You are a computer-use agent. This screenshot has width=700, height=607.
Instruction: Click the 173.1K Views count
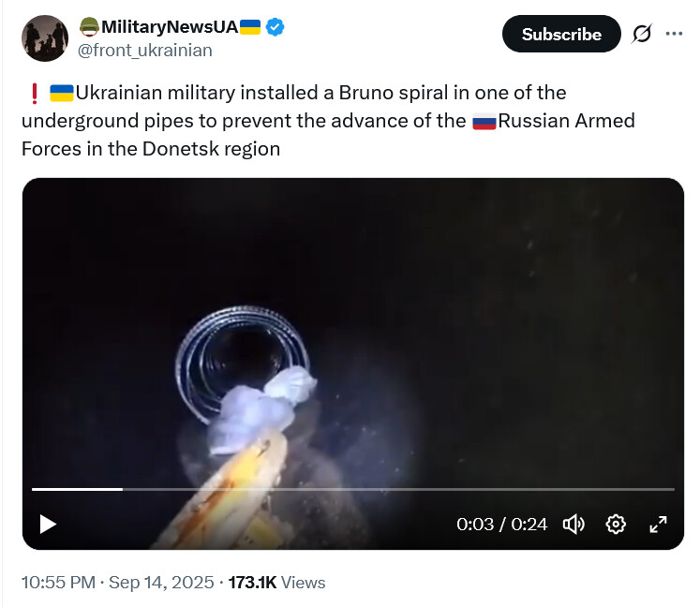pyautogui.click(x=276, y=582)
